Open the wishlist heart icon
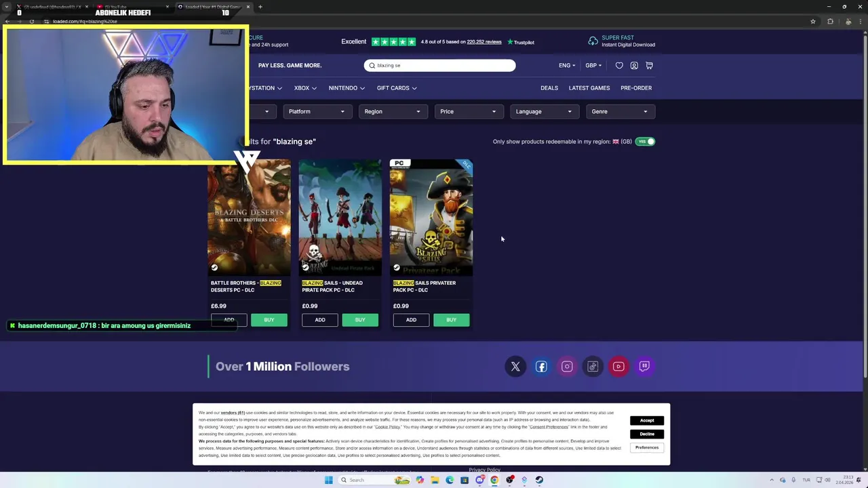Image resolution: width=868 pixels, height=488 pixels. 619,66
